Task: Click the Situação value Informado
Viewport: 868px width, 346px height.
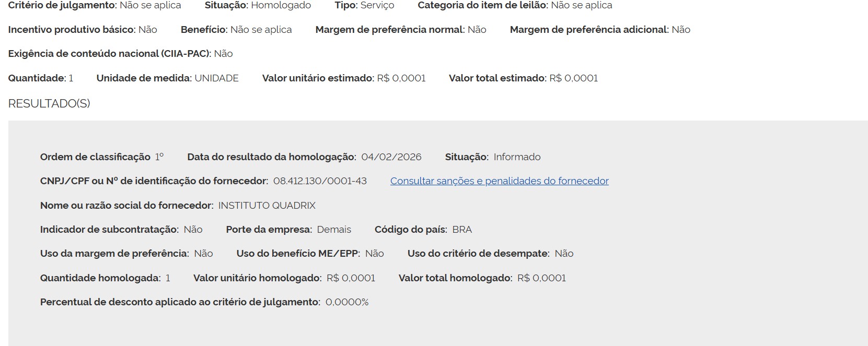Action: [517, 157]
